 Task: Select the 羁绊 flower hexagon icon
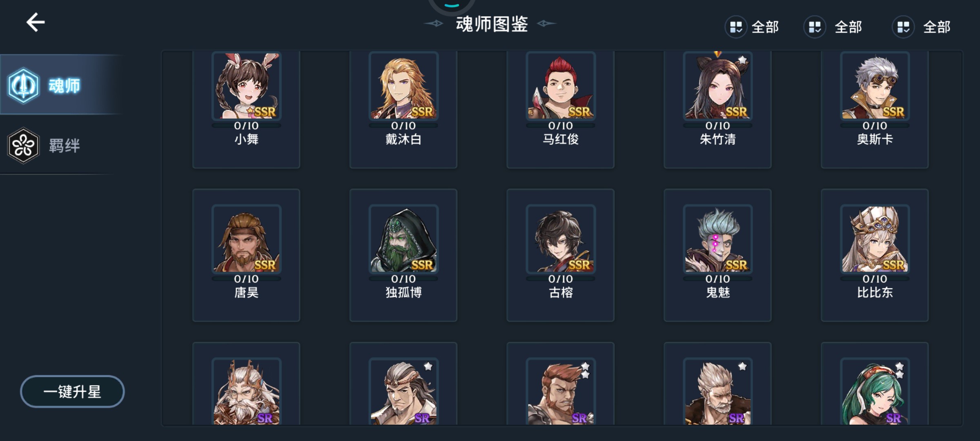coord(23,145)
